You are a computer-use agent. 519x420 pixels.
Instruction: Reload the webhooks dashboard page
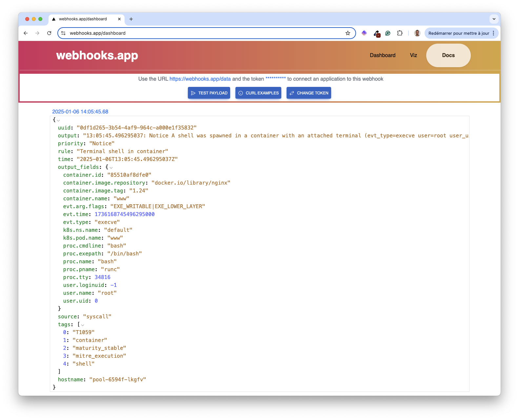click(x=49, y=33)
